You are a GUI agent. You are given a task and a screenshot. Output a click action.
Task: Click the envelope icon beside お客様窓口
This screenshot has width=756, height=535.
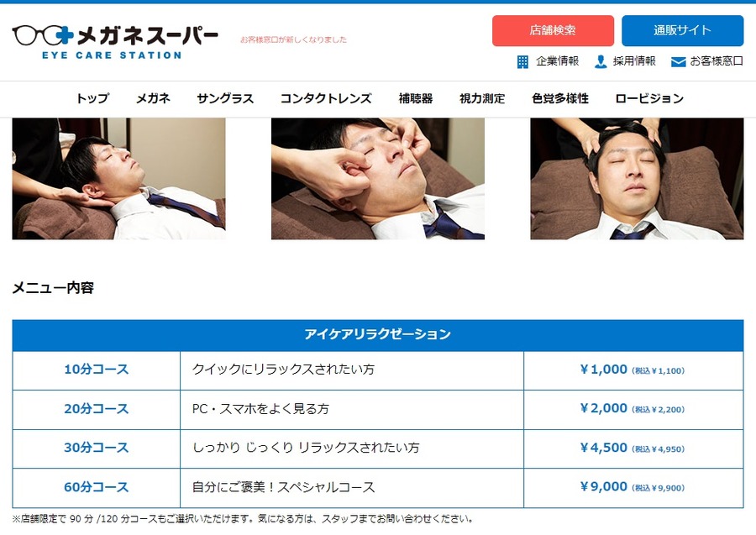[x=679, y=61]
